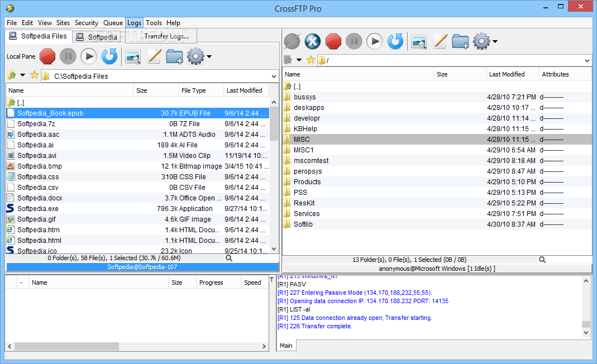This screenshot has width=597, height=364.
Task: Click local pane search magnifier icon
Action: tap(229, 258)
